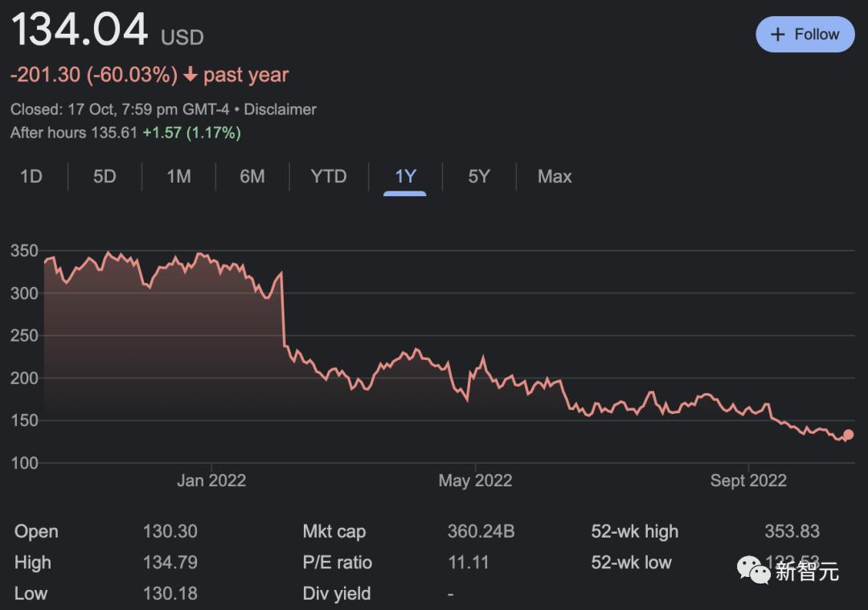Image resolution: width=868 pixels, height=610 pixels.
Task: Click the Follow button
Action: coord(805,35)
